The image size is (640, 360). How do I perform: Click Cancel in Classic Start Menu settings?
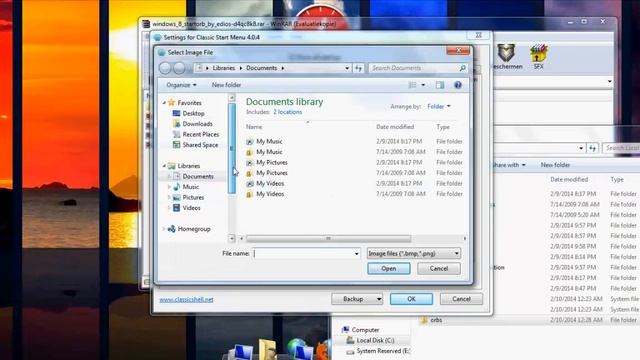click(x=461, y=299)
